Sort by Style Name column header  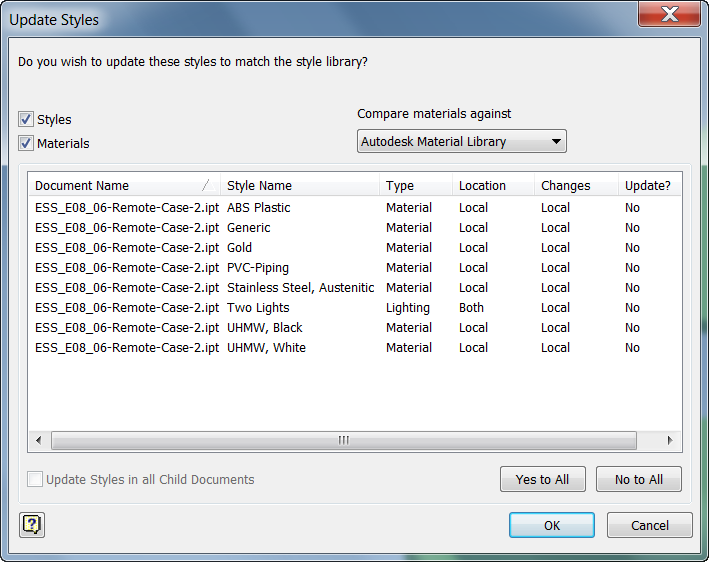click(300, 185)
